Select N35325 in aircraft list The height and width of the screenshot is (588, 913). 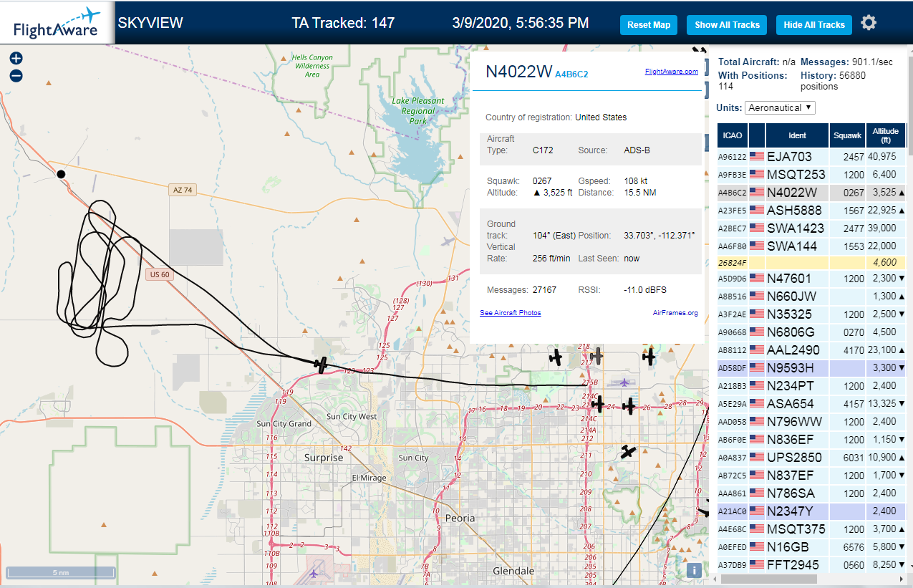[812, 314]
